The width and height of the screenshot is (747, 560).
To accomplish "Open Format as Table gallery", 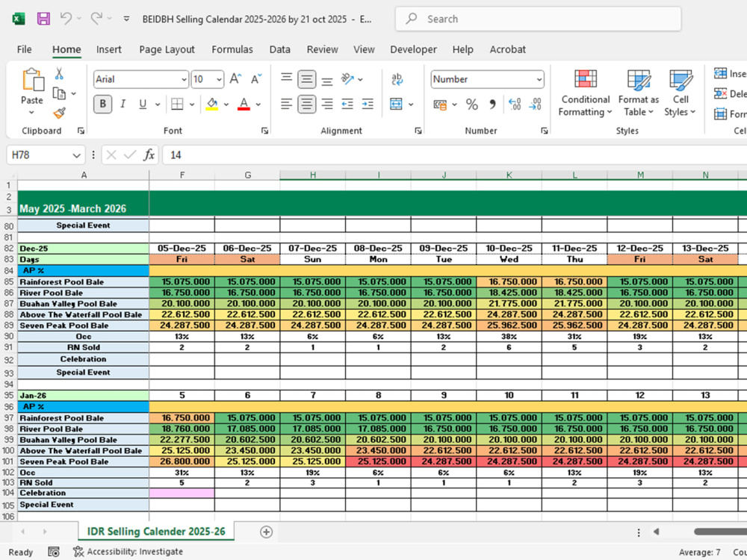I will point(639,93).
